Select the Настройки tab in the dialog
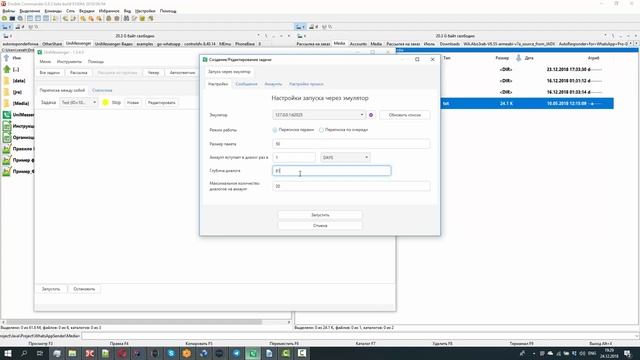Viewport: 640px width, 360px height. (x=218, y=84)
